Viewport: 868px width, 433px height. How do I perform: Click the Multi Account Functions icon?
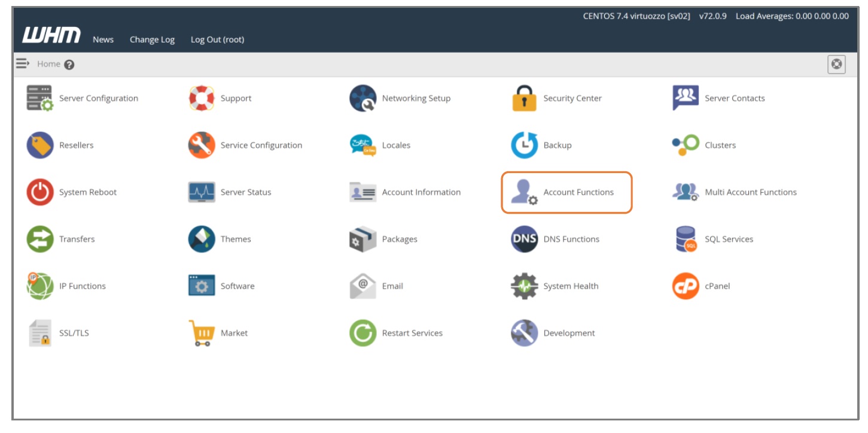(x=686, y=192)
